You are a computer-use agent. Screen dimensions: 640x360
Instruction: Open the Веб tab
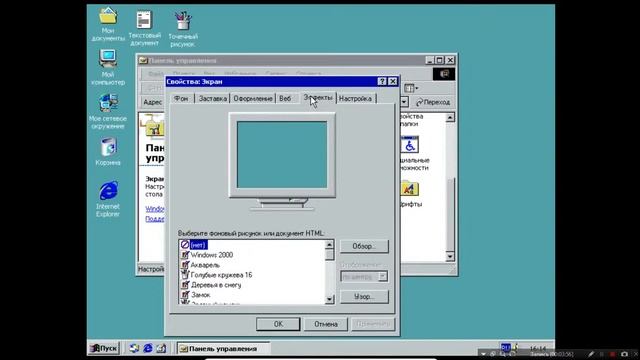[285, 99]
